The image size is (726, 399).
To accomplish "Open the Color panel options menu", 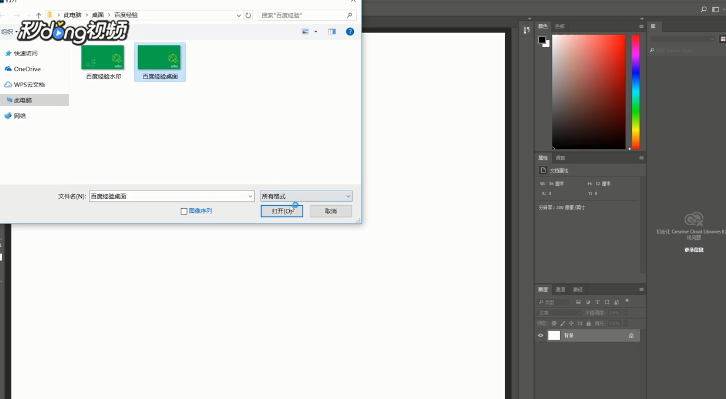I will click(641, 26).
